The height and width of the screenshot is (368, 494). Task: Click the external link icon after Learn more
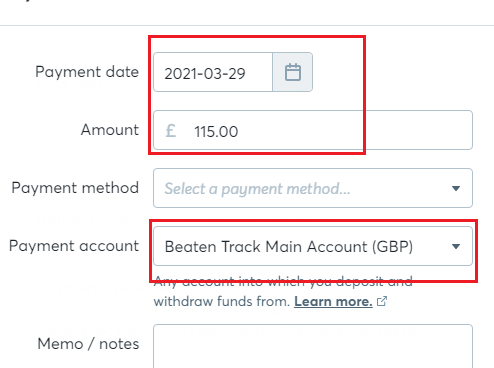(x=382, y=301)
